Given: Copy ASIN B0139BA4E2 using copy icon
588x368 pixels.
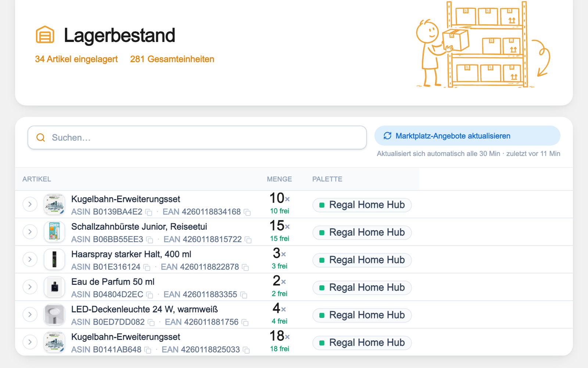Looking at the screenshot, I should click(149, 212).
